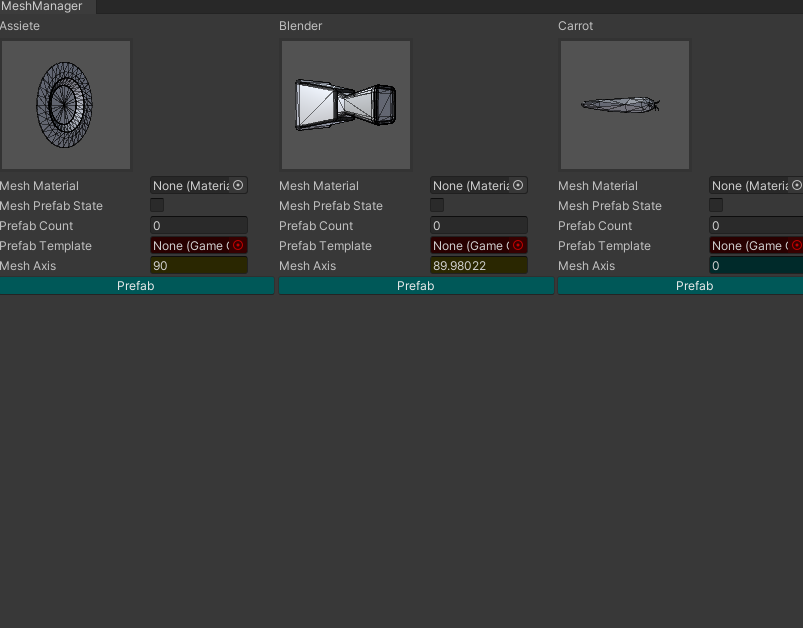
Task: Focus Blender Mesh Axis field showing 89.98022
Action: pos(478,265)
